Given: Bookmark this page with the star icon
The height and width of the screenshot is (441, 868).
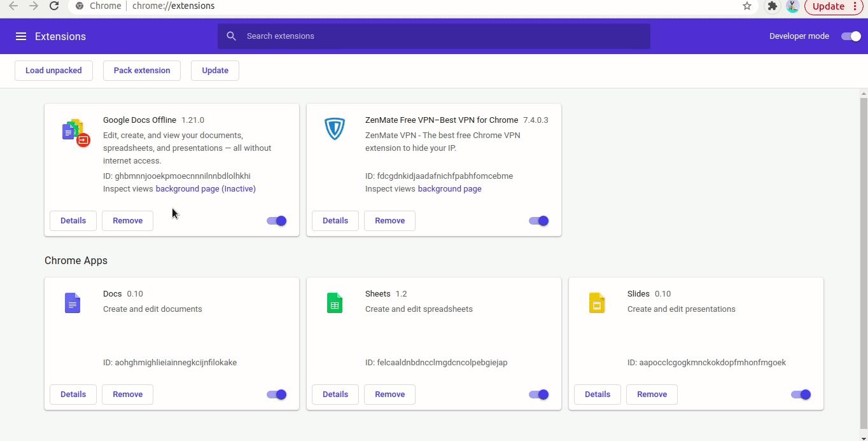Looking at the screenshot, I should tap(747, 6).
